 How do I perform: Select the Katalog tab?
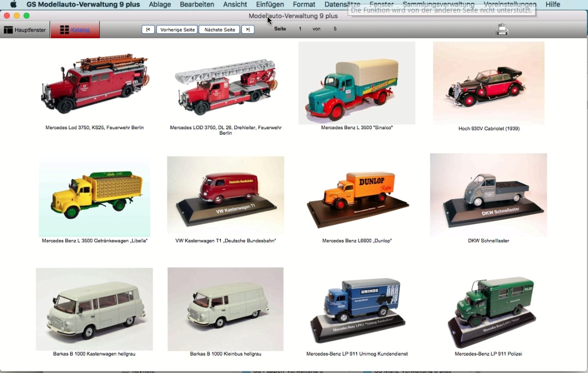pyautogui.click(x=75, y=30)
